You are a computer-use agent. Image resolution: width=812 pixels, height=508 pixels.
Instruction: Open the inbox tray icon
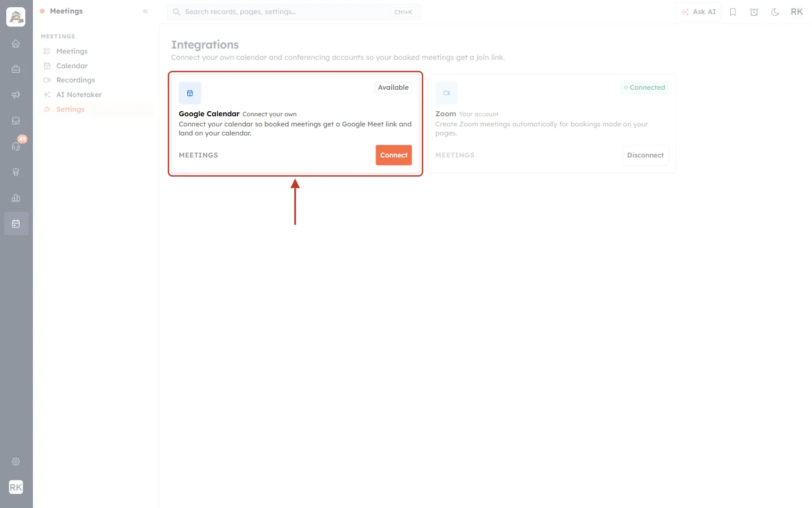point(16,121)
